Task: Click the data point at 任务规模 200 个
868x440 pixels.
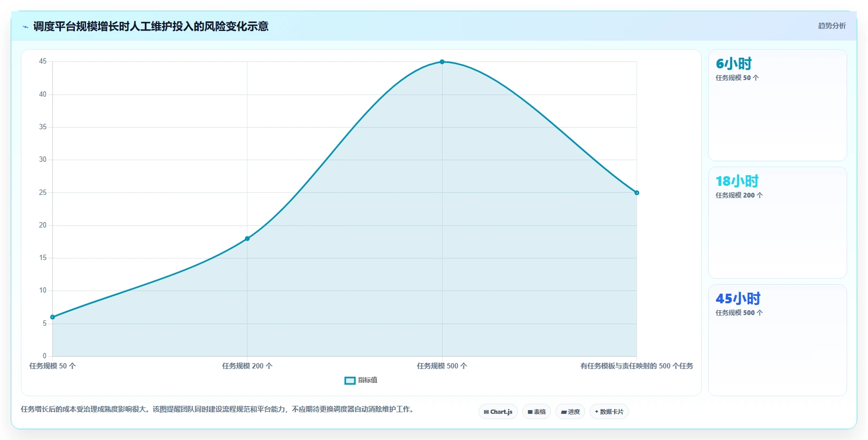Action: 247,239
